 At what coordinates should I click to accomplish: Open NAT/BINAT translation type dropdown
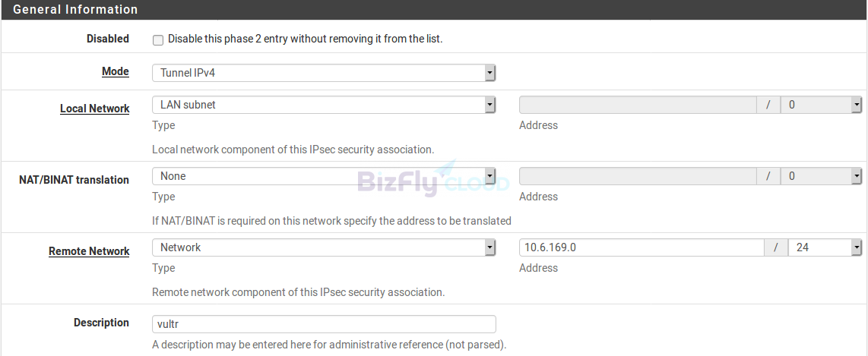tap(324, 176)
